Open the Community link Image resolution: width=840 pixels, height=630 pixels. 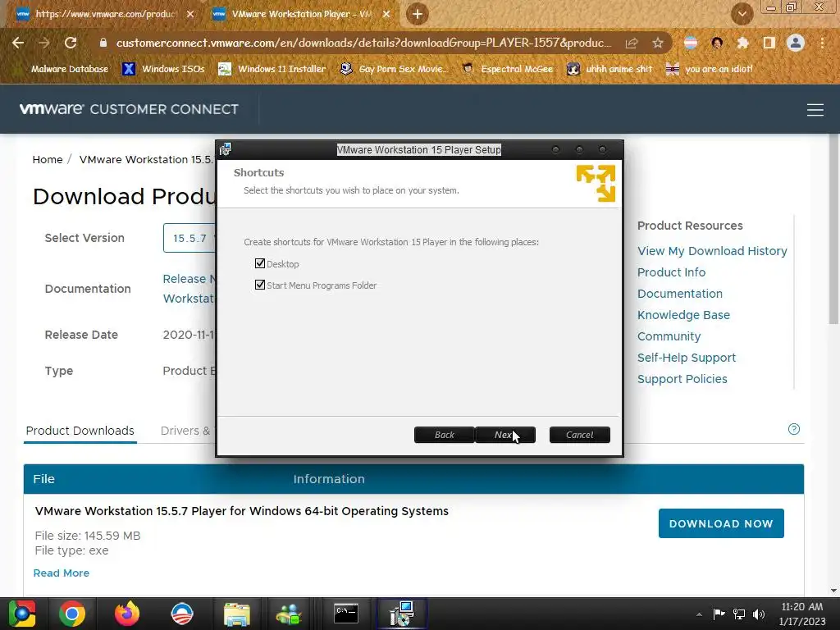click(669, 336)
